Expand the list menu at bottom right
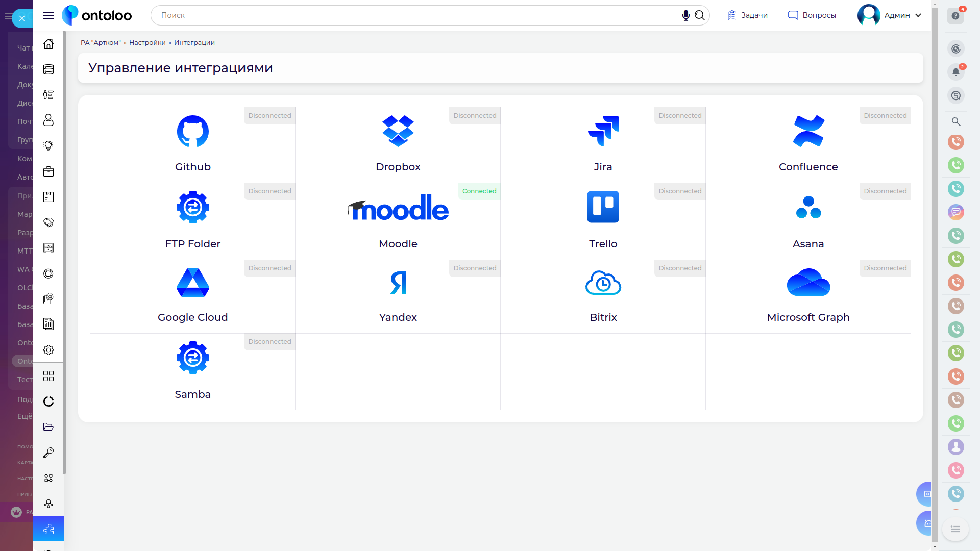980x551 pixels. click(x=955, y=529)
